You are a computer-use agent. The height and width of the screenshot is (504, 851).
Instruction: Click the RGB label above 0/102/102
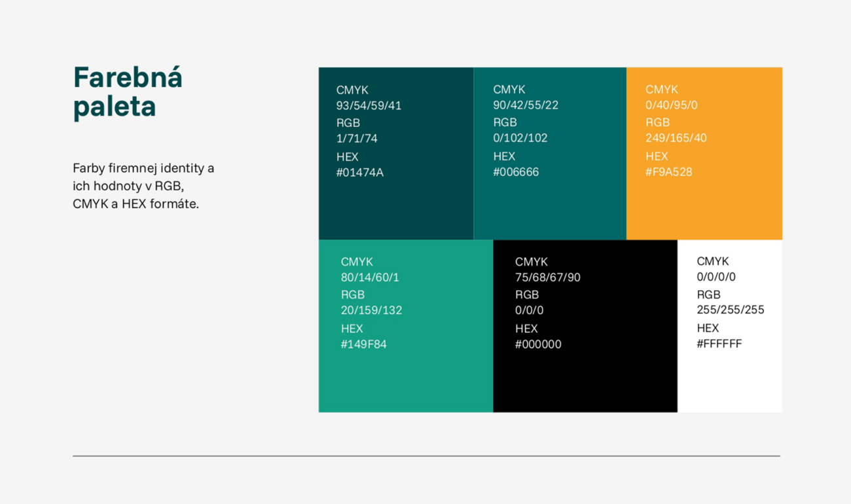tap(505, 122)
